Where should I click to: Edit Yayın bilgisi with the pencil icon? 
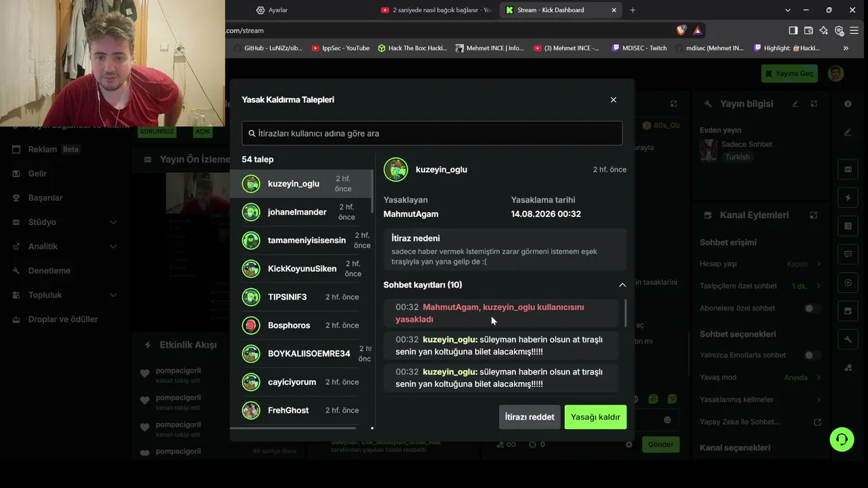tap(795, 104)
